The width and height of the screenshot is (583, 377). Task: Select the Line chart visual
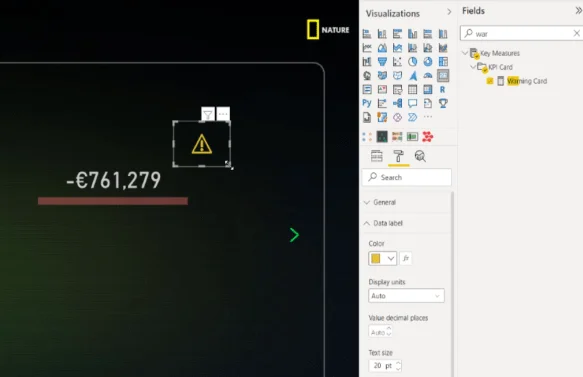(x=367, y=48)
